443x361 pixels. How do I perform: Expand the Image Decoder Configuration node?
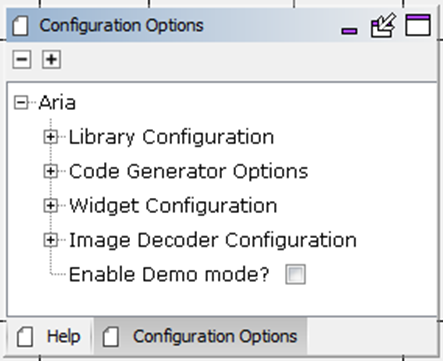tap(51, 240)
